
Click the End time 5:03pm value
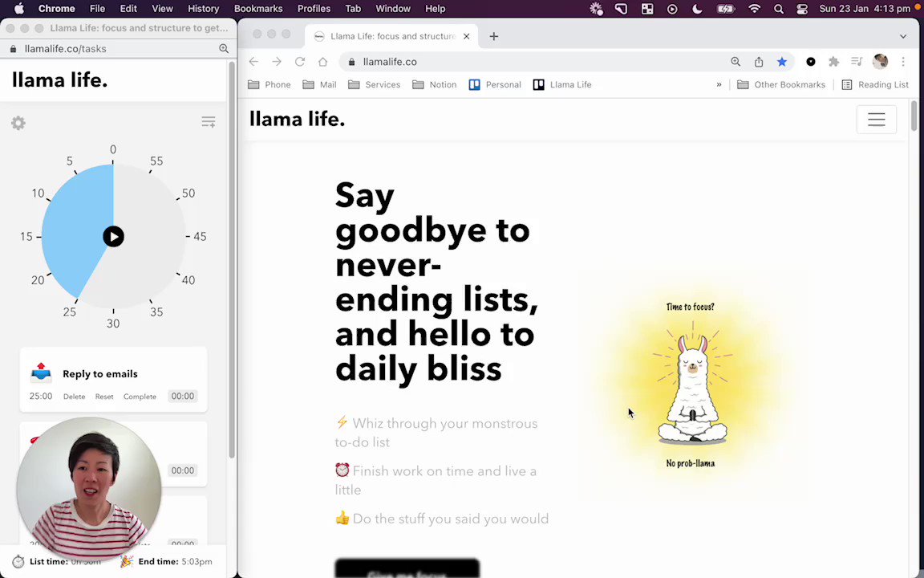[x=197, y=561]
